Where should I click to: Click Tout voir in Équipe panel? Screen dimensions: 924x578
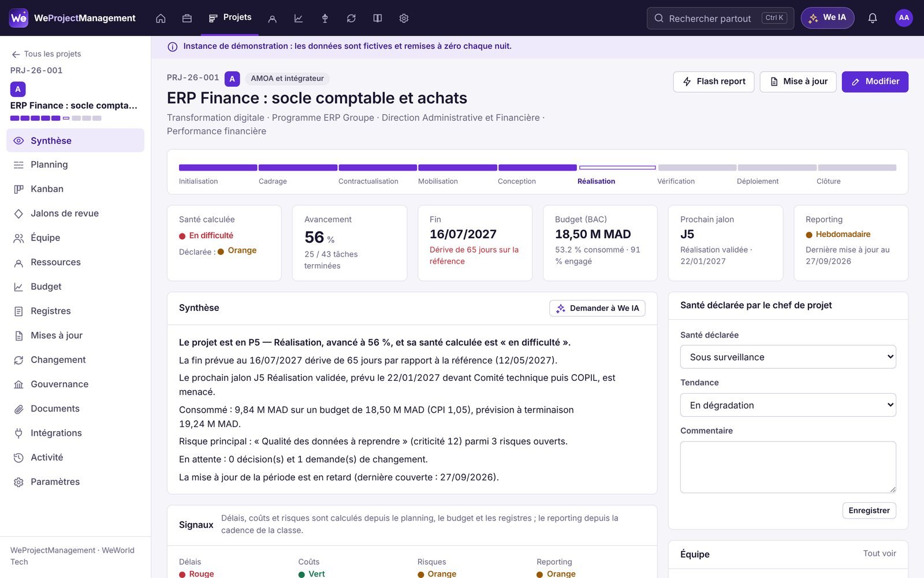880,554
